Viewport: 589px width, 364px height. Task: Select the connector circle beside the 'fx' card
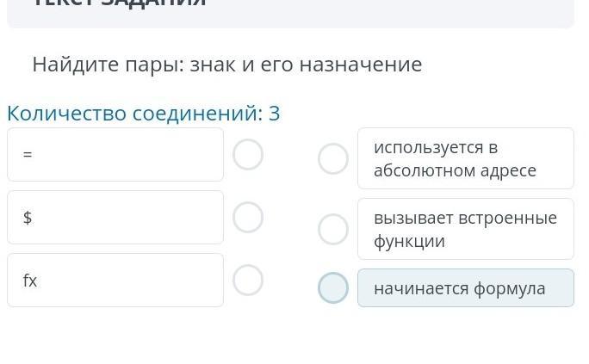[x=248, y=281]
